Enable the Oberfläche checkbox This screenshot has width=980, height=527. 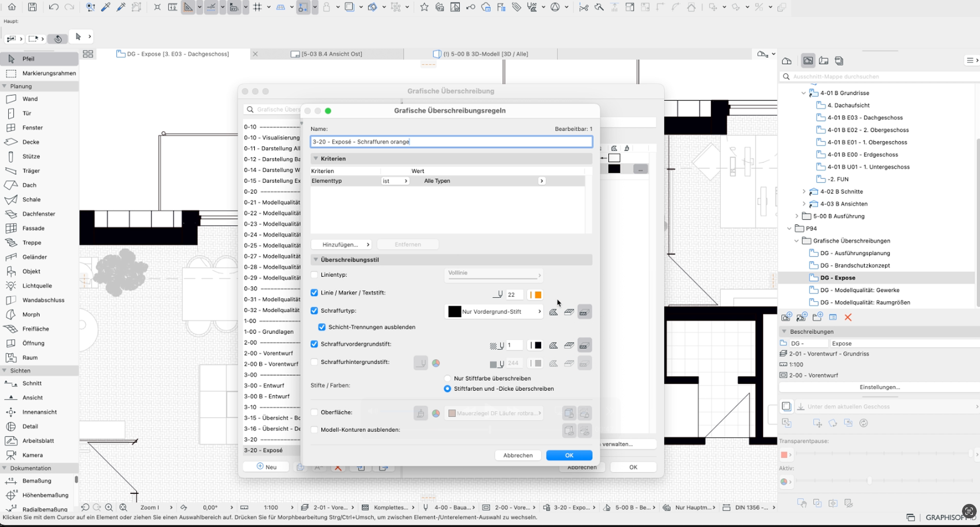(314, 413)
